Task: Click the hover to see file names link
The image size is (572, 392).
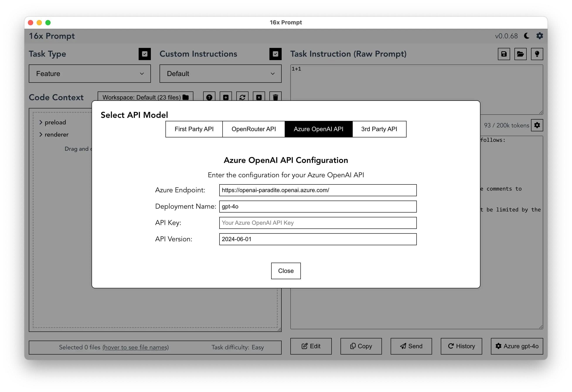Action: 135,347
